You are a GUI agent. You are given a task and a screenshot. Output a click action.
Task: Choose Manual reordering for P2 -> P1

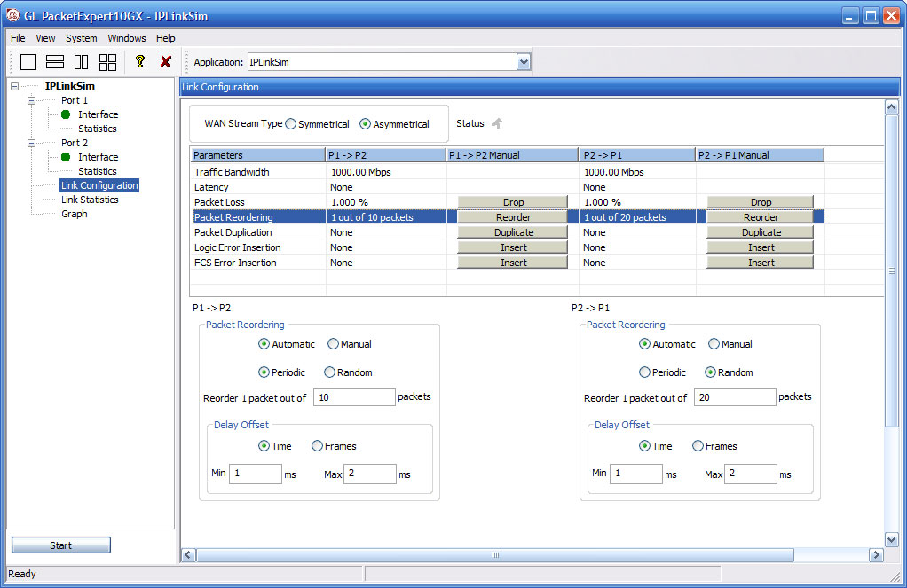(x=714, y=344)
